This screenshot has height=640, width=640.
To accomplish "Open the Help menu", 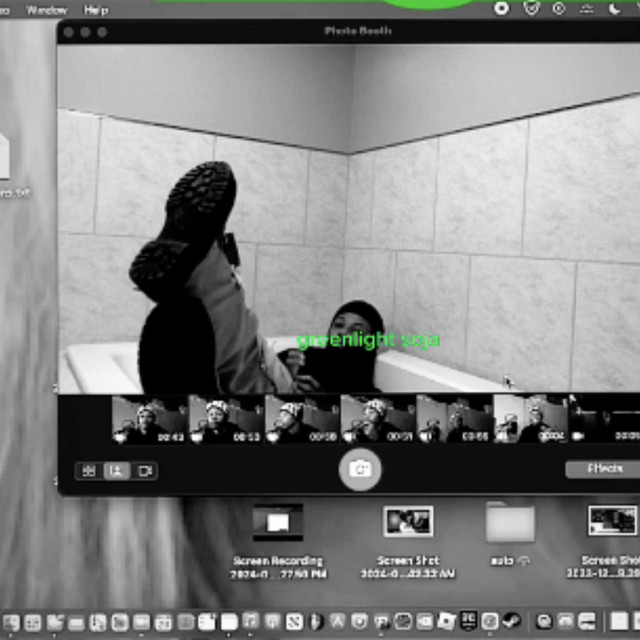I will click(96, 9).
